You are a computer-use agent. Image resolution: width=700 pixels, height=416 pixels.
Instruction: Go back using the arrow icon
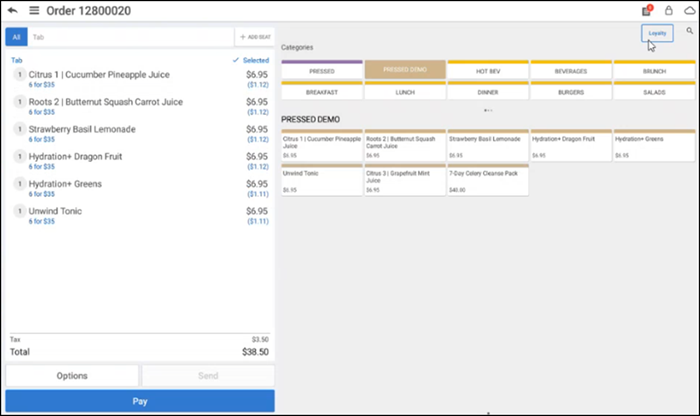(12, 10)
